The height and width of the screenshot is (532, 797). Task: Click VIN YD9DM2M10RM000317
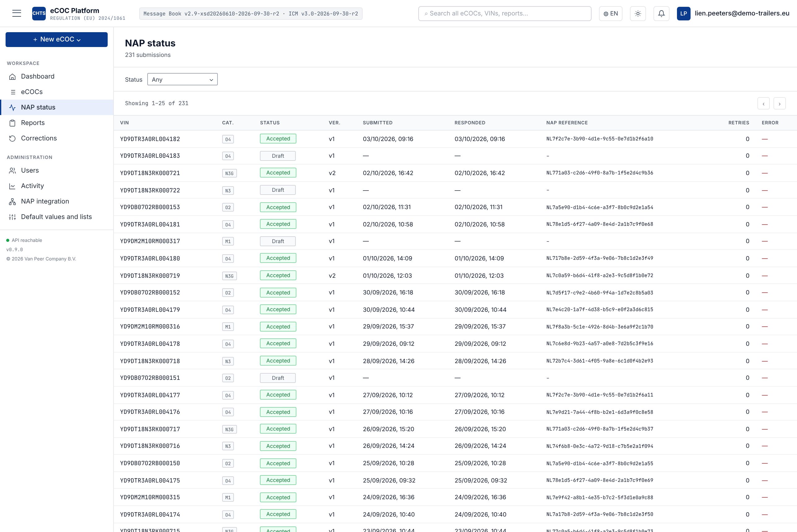150,241
